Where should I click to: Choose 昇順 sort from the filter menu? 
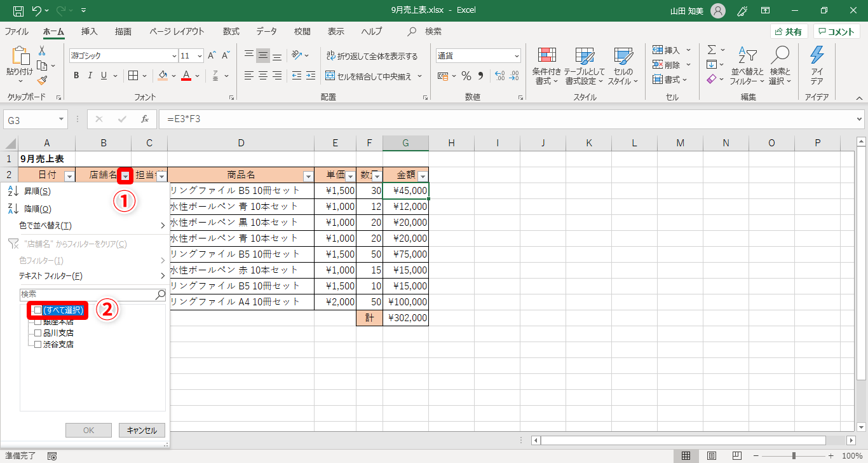(85, 191)
